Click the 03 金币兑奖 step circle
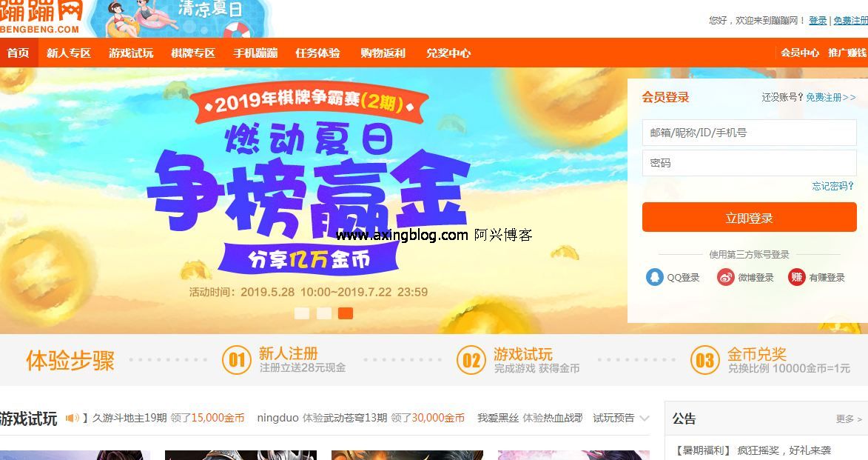This screenshot has width=868, height=460. coord(704,360)
